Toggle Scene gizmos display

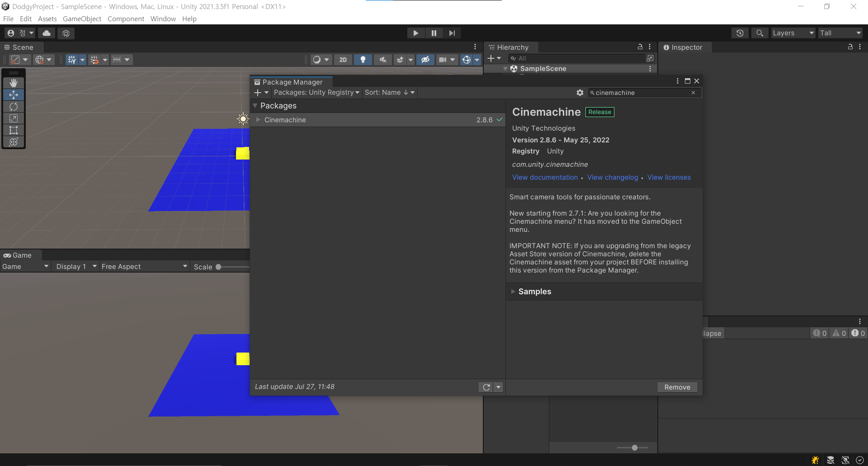pos(467,60)
